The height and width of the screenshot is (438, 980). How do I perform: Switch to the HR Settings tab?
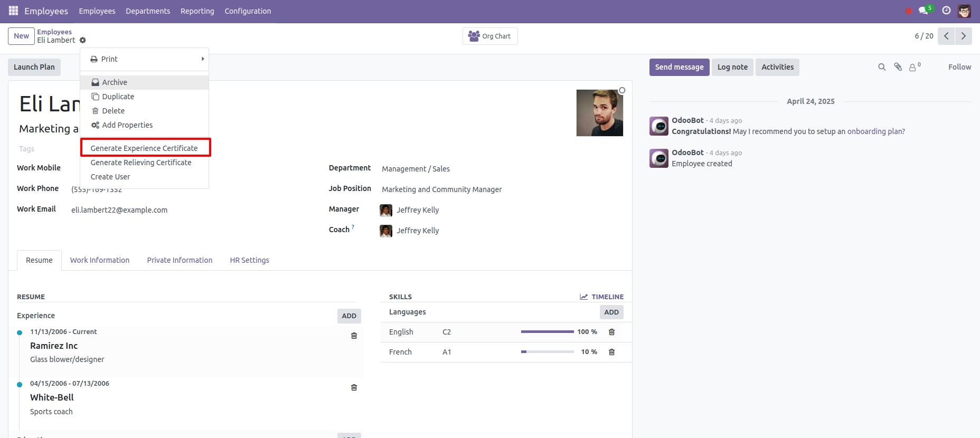[250, 260]
